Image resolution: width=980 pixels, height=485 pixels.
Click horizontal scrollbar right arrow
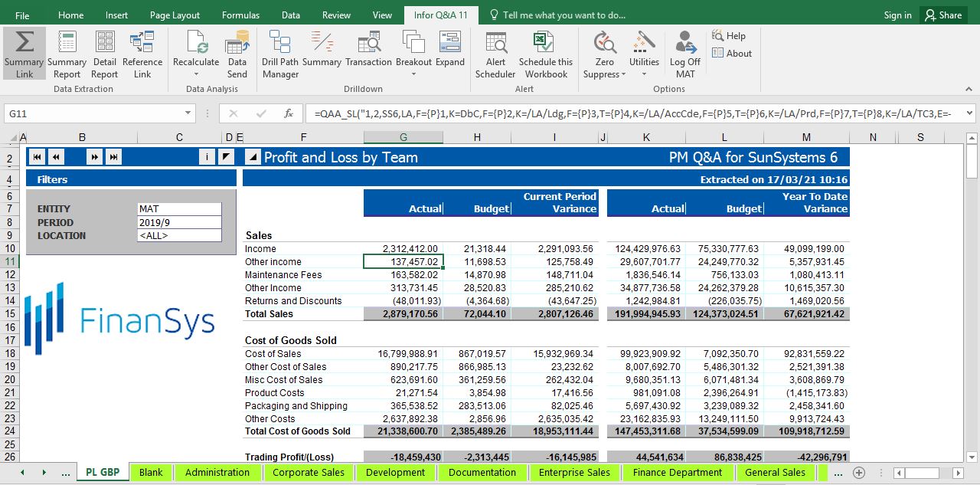957,473
